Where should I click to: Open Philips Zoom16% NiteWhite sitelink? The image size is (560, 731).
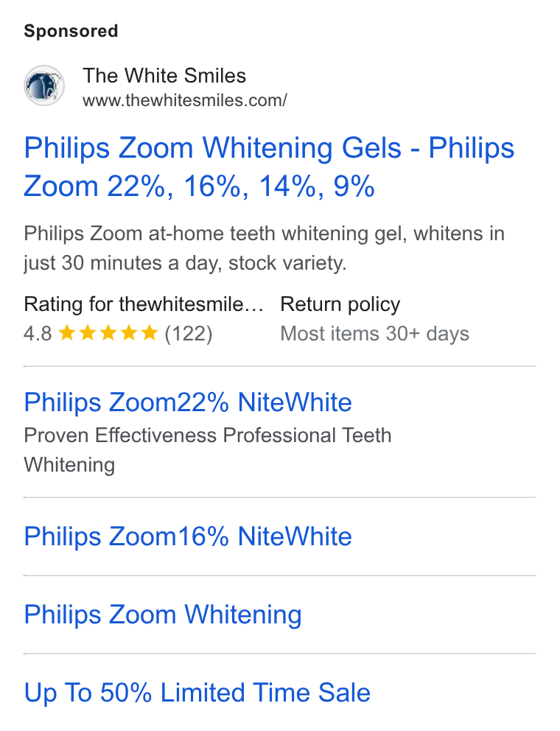point(188,536)
